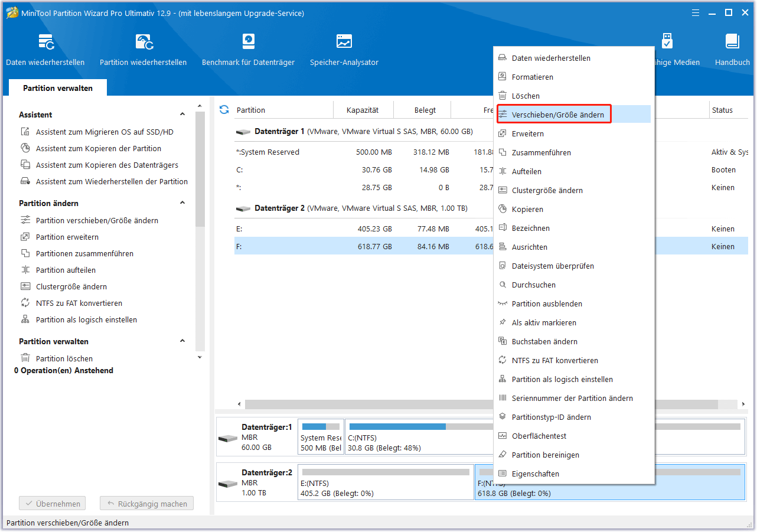Screen dimensions: 757x532
Task: Select Bezeichnen from context menu
Action: click(x=573, y=229)
